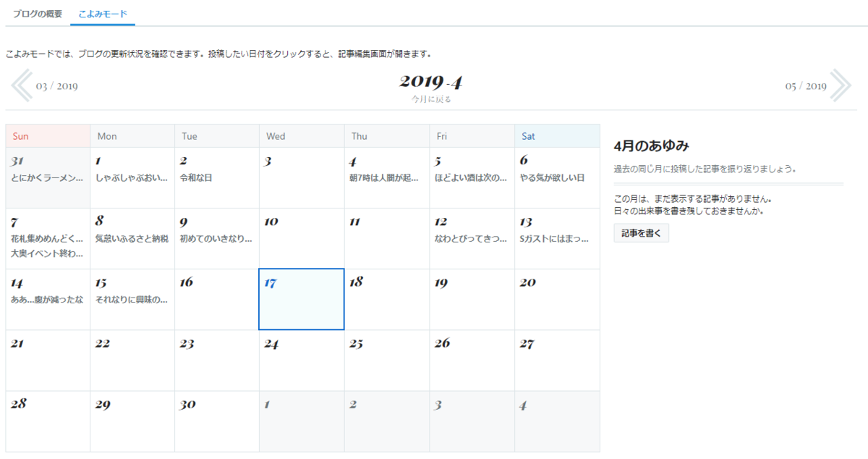
Task: Click the April 26 date cell
Action: (472, 360)
